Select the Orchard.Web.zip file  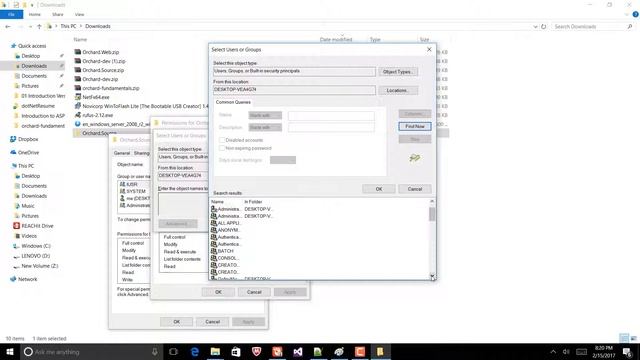pyautogui.click(x=100, y=52)
